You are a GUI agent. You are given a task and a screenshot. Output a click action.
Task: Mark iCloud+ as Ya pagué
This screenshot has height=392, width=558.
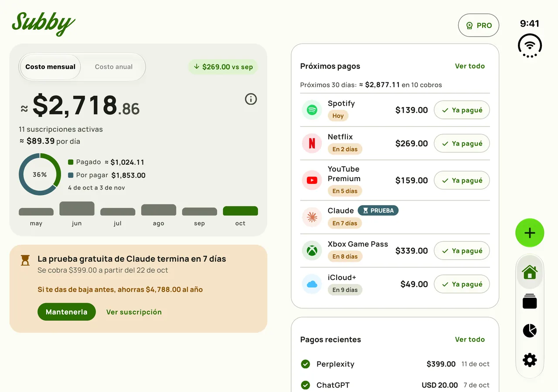[462, 284]
